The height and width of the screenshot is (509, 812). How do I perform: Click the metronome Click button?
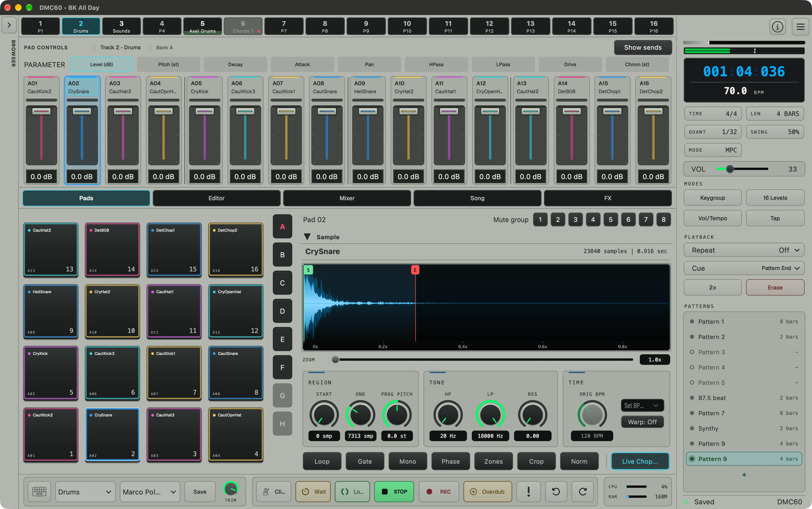pos(273,491)
